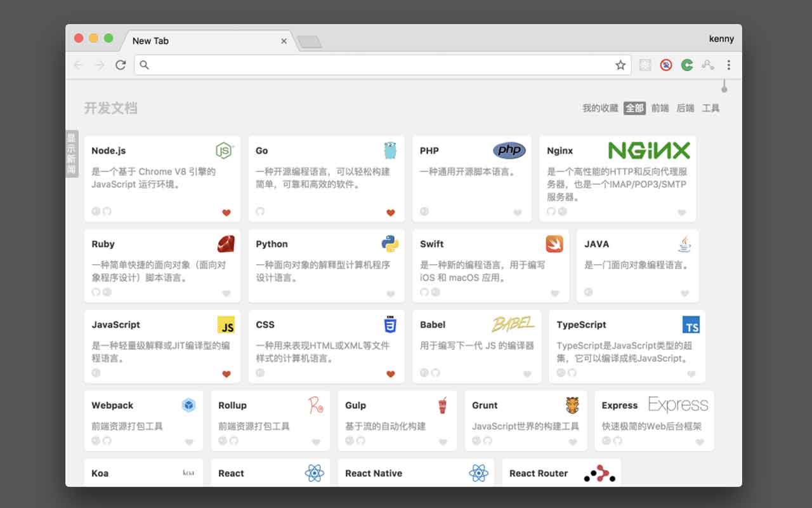
Task: Select the 全部 filter tab
Action: (634, 108)
